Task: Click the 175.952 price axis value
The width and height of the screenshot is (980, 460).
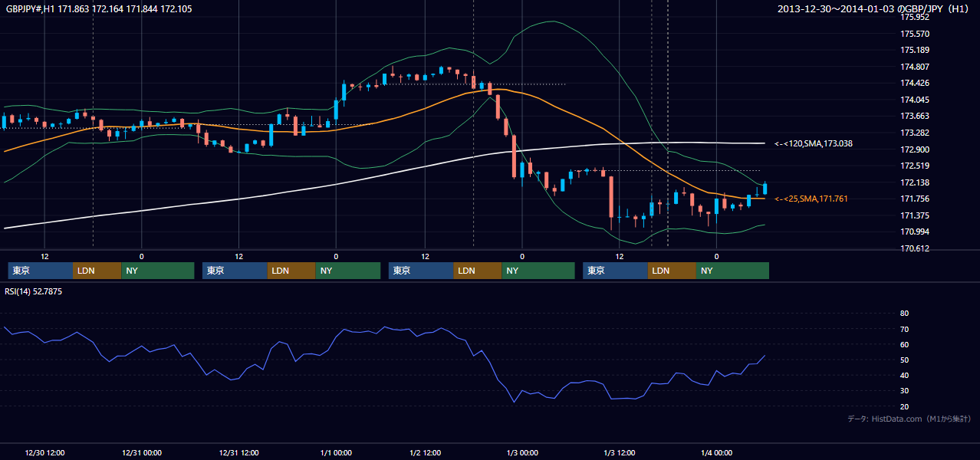Action: point(915,17)
